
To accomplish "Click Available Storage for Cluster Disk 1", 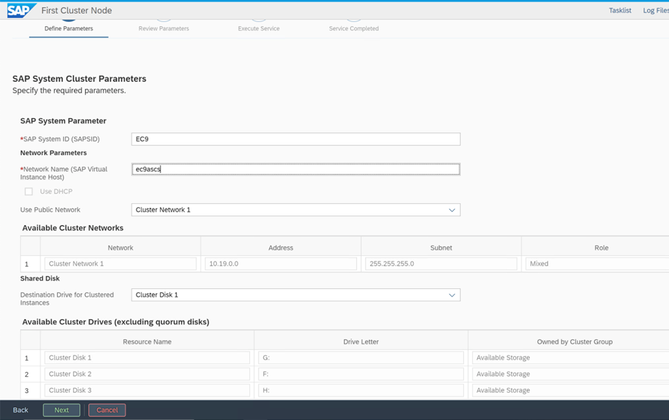I will pyautogui.click(x=570, y=358).
